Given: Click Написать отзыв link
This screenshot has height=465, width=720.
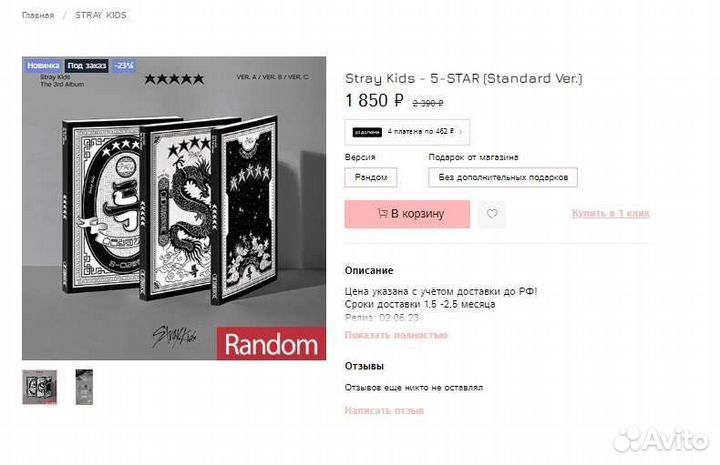Looking at the screenshot, I should [384, 410].
